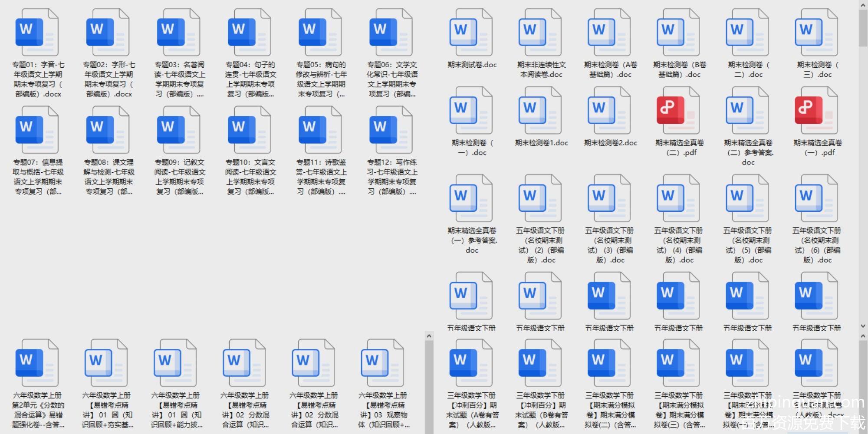Open the 期末检测卷（A卷基础篇）document
Screen dimensions: 868x434
pos(609,33)
